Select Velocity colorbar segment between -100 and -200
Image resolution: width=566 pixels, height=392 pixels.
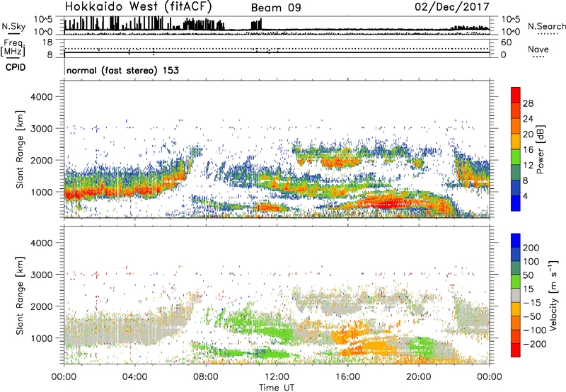point(516,336)
